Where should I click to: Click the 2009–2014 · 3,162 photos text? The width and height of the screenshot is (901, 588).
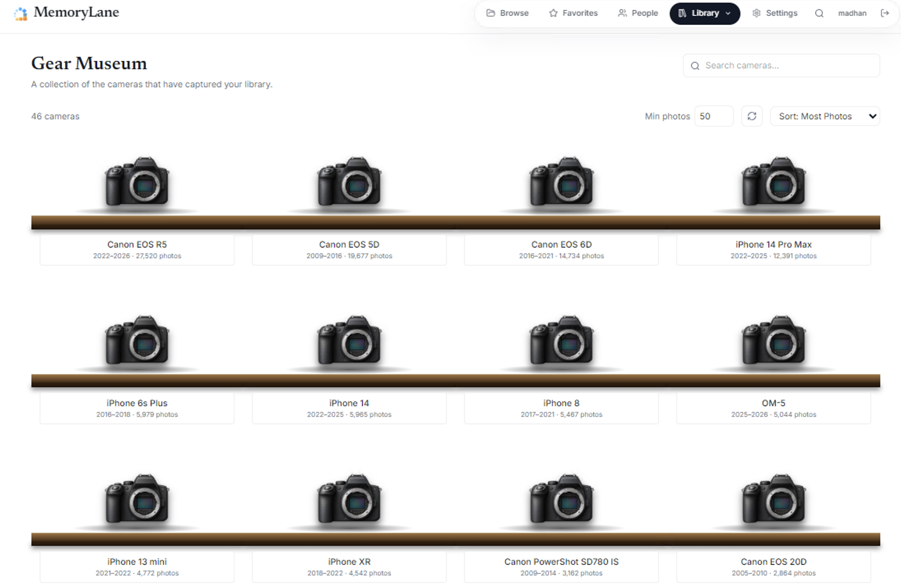562,573
